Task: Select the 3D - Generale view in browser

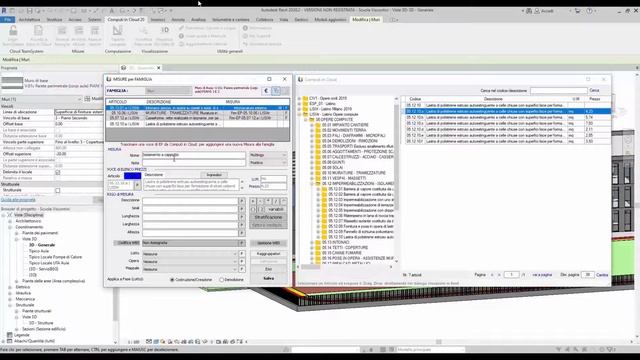Action: tap(42, 245)
